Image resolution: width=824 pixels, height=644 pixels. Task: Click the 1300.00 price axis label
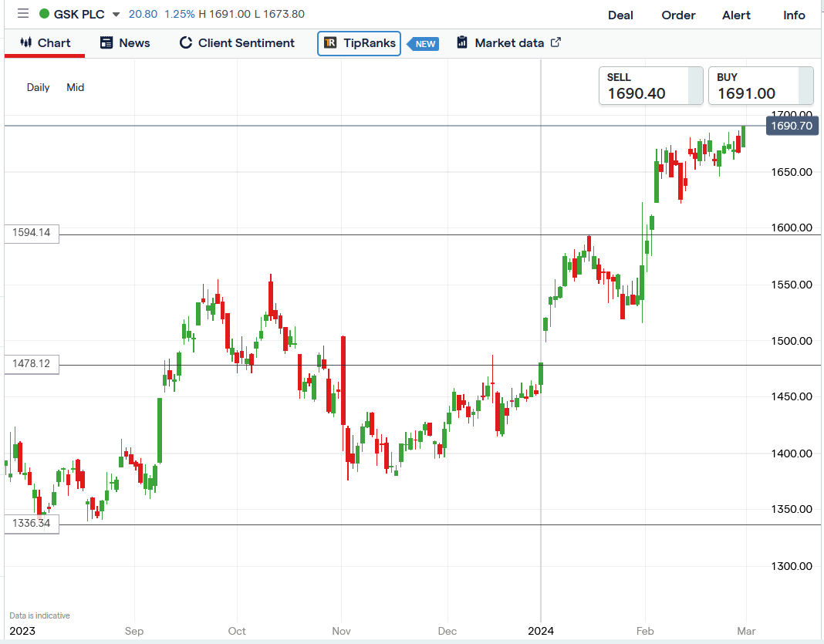click(792, 566)
